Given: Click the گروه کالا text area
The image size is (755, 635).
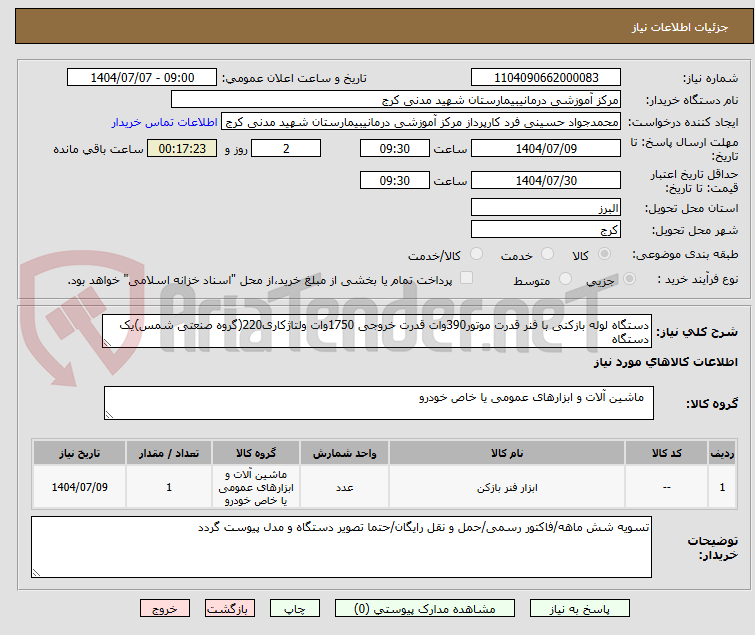Looking at the screenshot, I should pyautogui.click(x=378, y=403).
